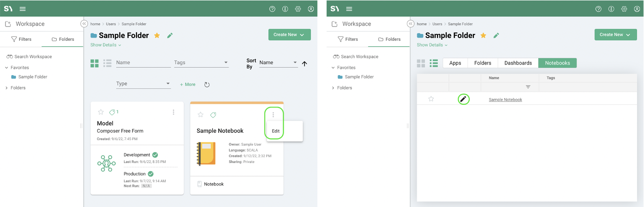This screenshot has height=207, width=644.
Task: Click the filter icon under Name column
Action: pyautogui.click(x=528, y=87)
